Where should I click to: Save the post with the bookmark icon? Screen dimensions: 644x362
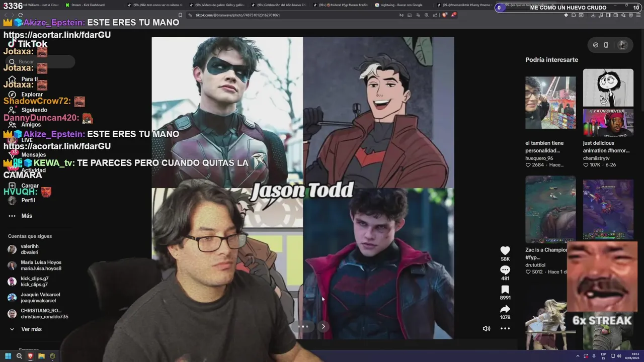coord(505,290)
